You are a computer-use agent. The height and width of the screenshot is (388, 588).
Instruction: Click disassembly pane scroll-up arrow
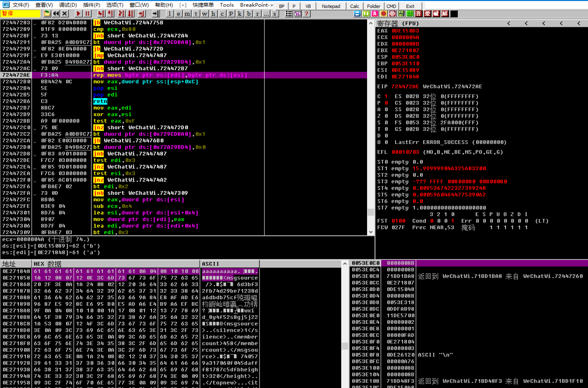(x=371, y=23)
